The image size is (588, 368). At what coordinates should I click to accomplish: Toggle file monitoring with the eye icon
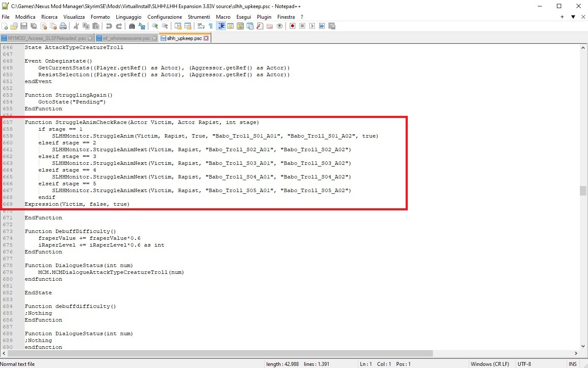coord(279,26)
